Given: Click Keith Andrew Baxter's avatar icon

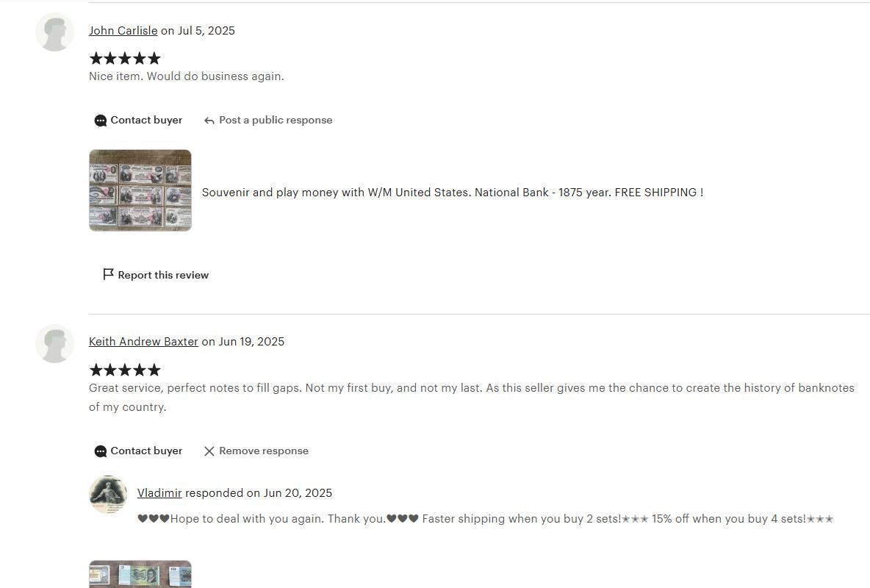Looking at the screenshot, I should click(54, 344).
